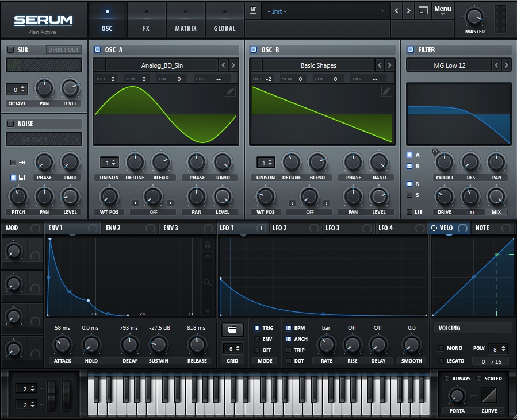517x420 pixels.
Task: Select the NOTE tab
Action: 493,228
